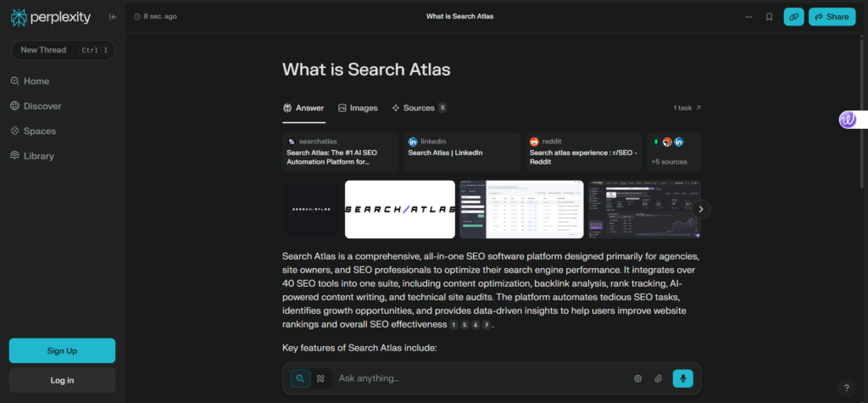Open the three-dot more options menu
The width and height of the screenshot is (868, 403).
click(x=748, y=17)
